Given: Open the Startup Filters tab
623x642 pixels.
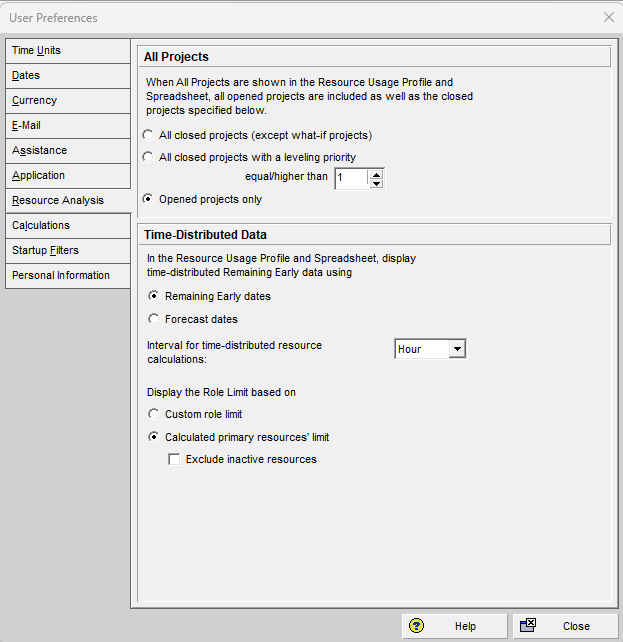Looking at the screenshot, I should click(68, 251).
